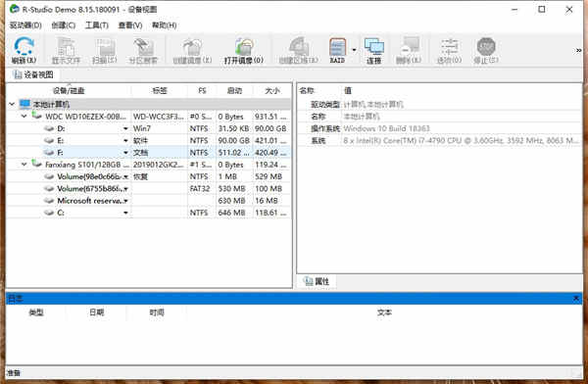Click the Windows 10 Build 18363 value
This screenshot has height=384, width=588.
click(x=386, y=128)
